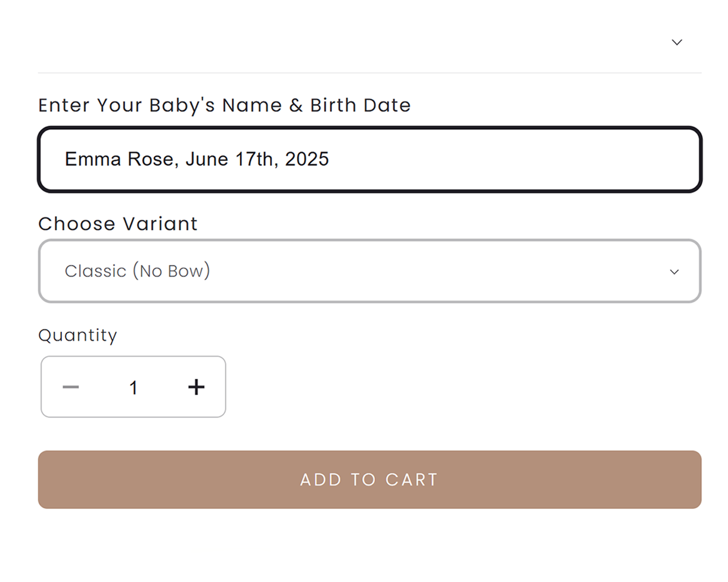Click the variant dropdown arrow icon
728x582 pixels.
(674, 272)
